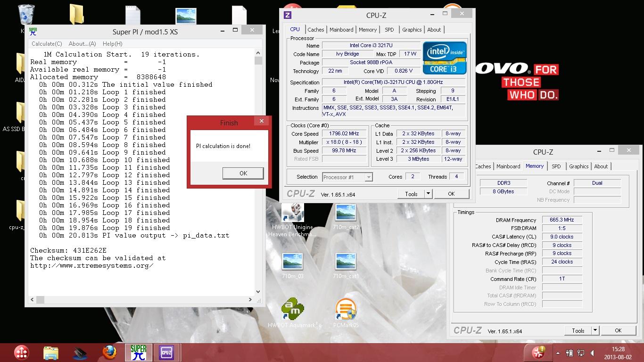
Task: Open the picture file icon at desktop top
Action: point(186,15)
